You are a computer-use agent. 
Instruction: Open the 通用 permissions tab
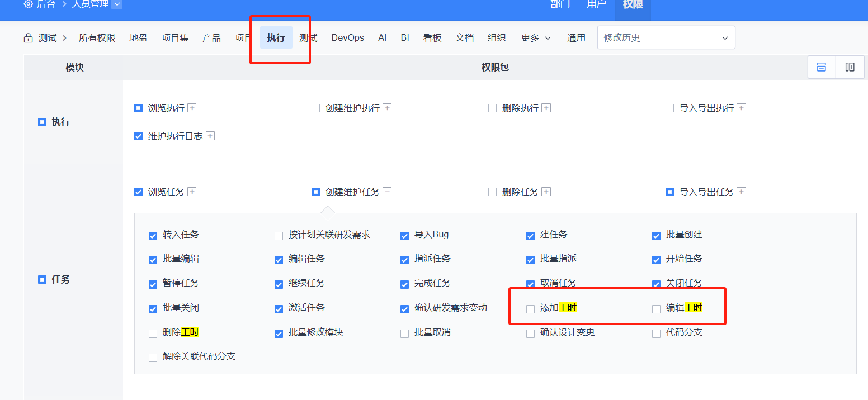tap(576, 38)
